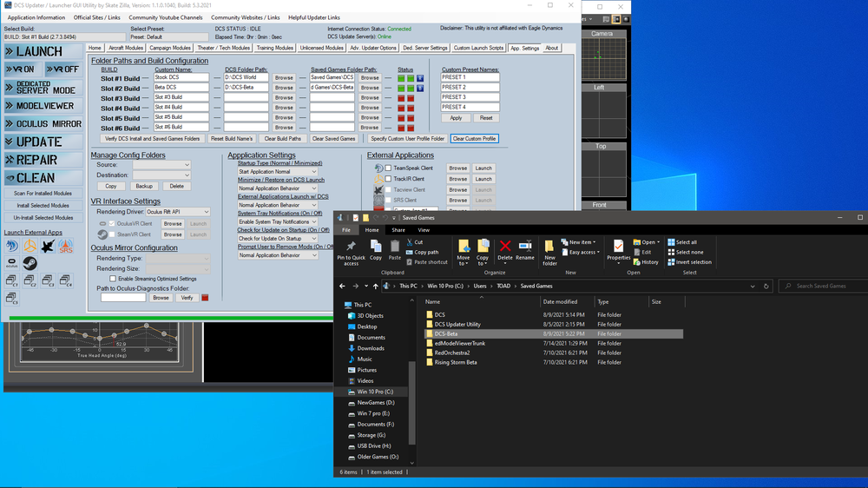Launch Steam from the external apps icon

(30, 262)
